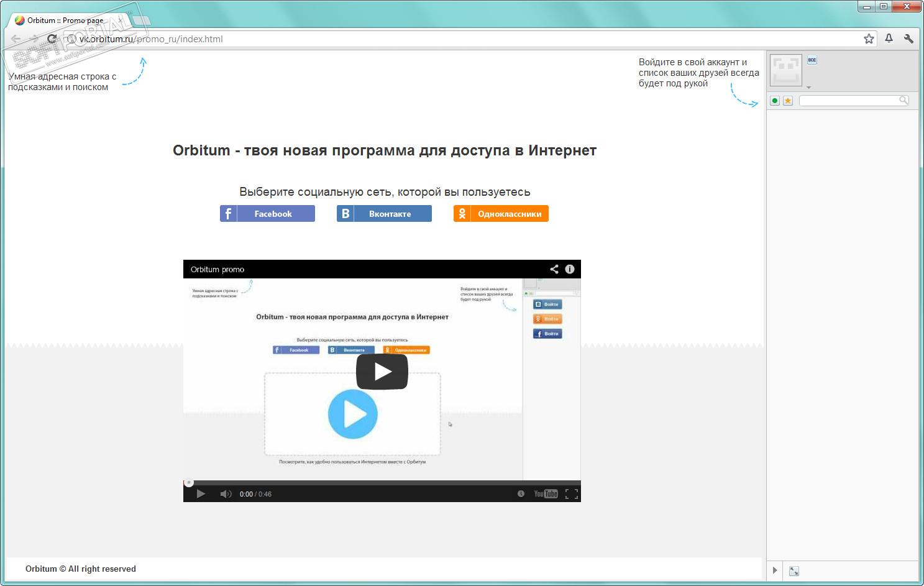
Task: Go forward using the browser forward arrow
Action: point(35,39)
